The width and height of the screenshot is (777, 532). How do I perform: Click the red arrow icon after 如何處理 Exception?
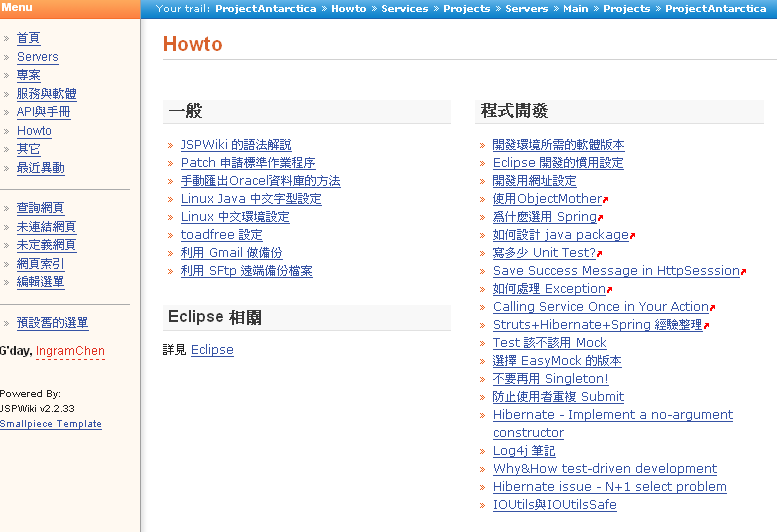pos(609,290)
